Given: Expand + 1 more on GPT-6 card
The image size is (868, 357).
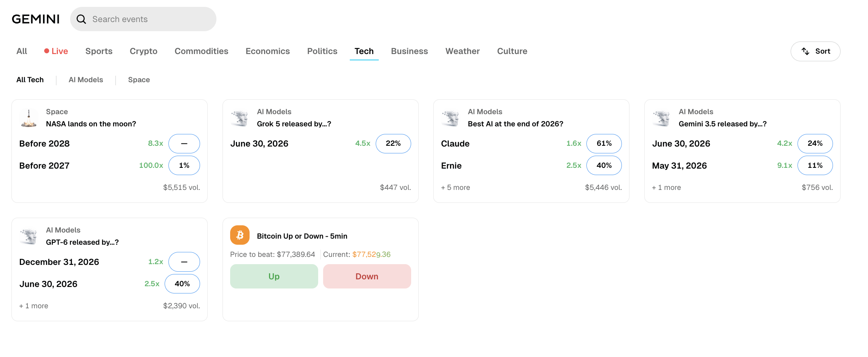Looking at the screenshot, I should point(34,306).
